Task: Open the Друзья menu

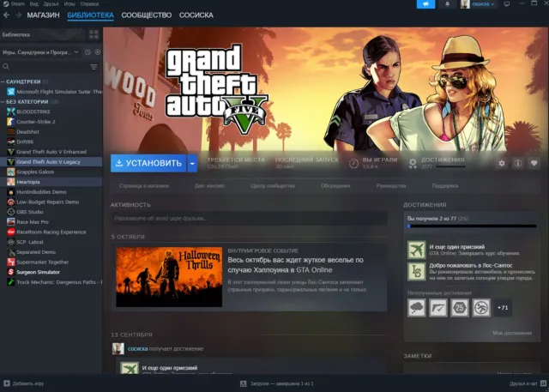Action: click(51, 3)
